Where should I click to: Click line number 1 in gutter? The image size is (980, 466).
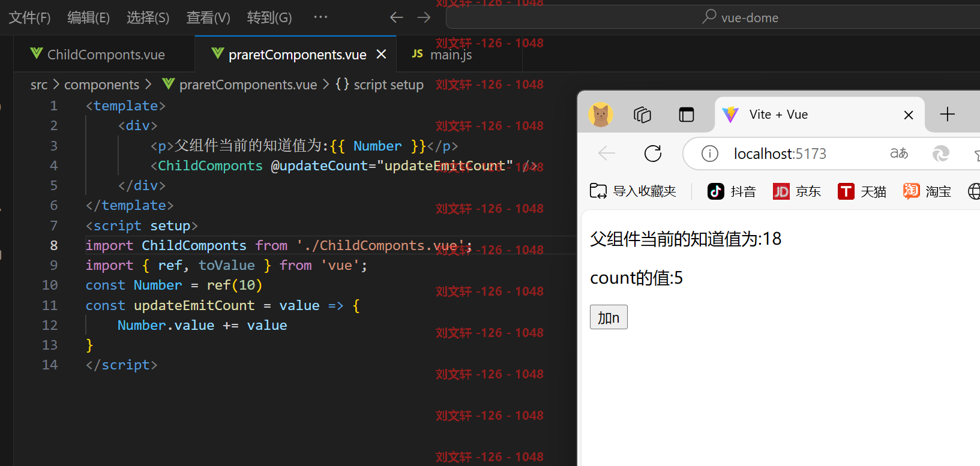coord(53,106)
